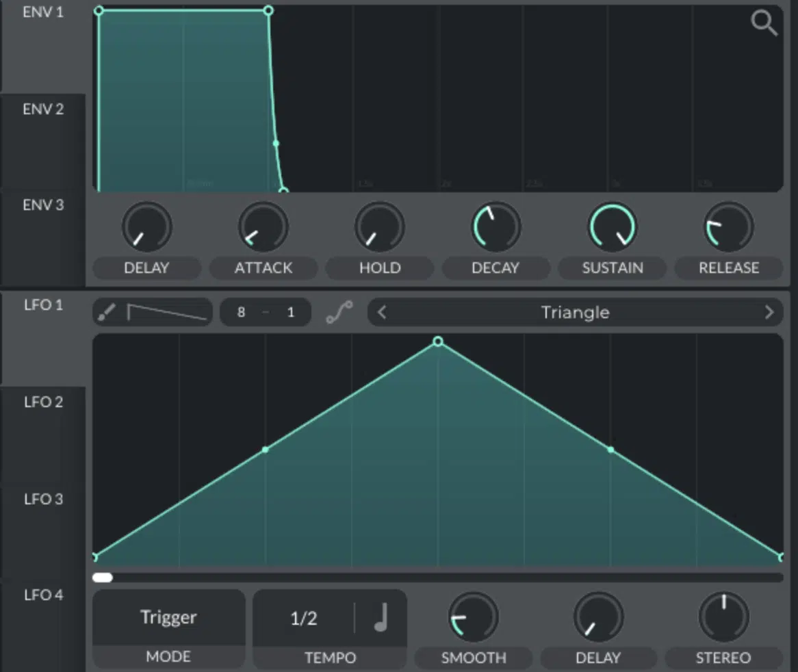The width and height of the screenshot is (798, 672).
Task: Advance to the next LFO waveform shape
Action: [770, 312]
